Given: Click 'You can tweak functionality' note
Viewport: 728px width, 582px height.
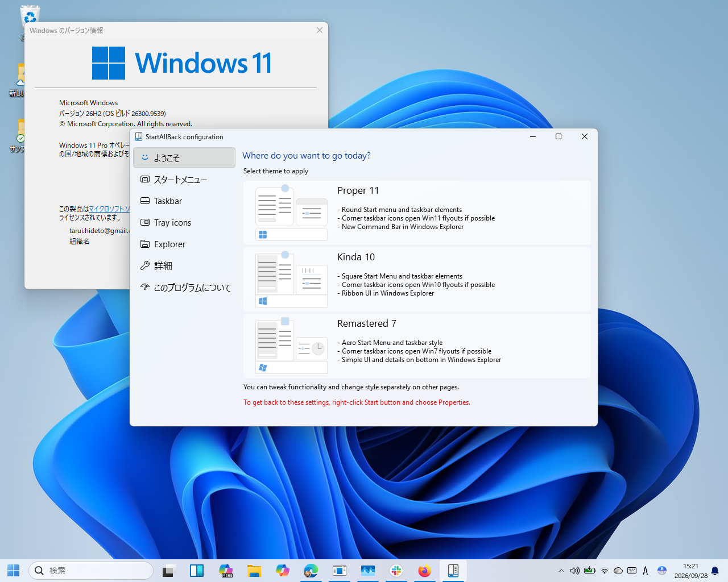Looking at the screenshot, I should [351, 387].
